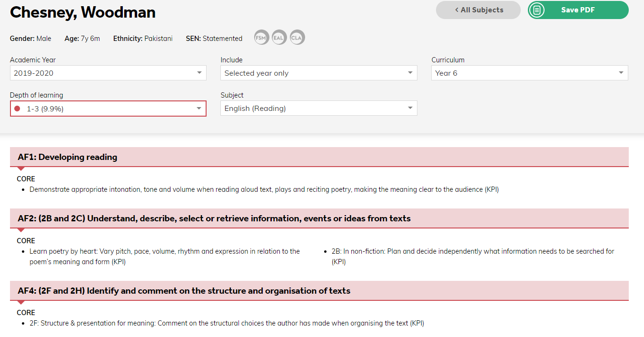This screenshot has height=337, width=644.
Task: Open the Include dropdown
Action: (318, 73)
